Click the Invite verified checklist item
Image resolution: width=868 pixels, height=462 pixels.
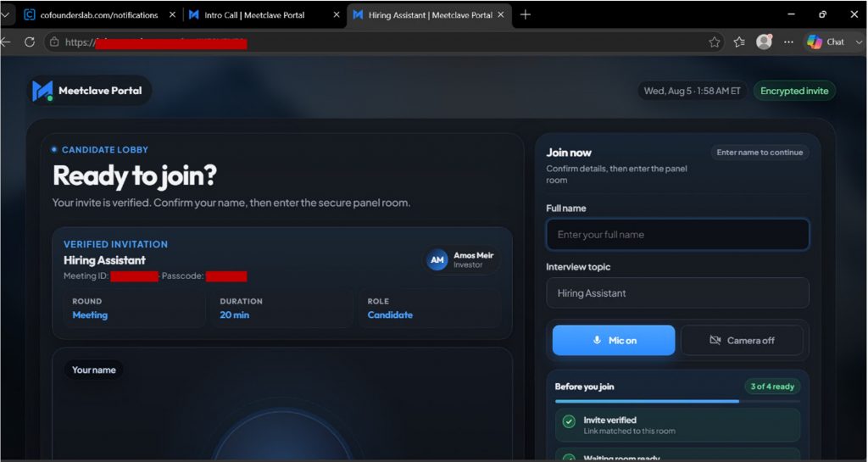pyautogui.click(x=677, y=425)
